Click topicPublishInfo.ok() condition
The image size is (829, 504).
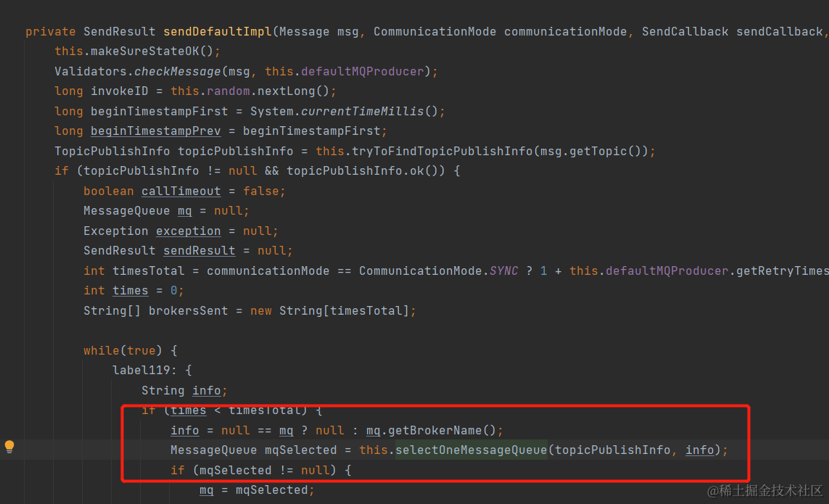tap(366, 171)
